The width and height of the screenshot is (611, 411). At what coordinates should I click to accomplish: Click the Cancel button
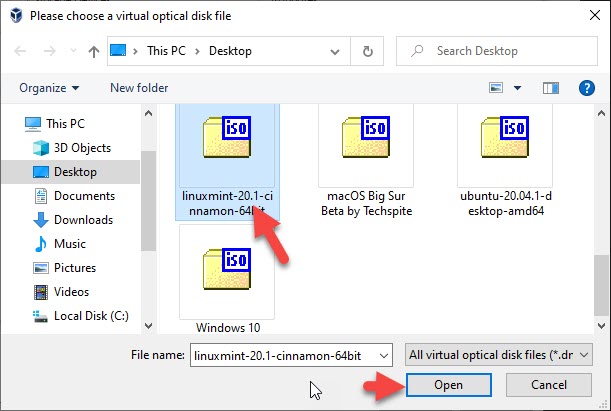click(549, 385)
